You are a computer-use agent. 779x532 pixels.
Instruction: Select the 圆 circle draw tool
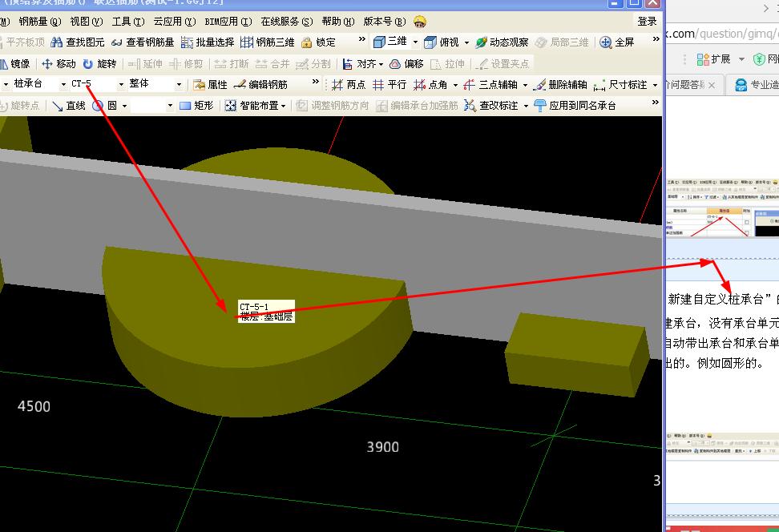pos(105,106)
